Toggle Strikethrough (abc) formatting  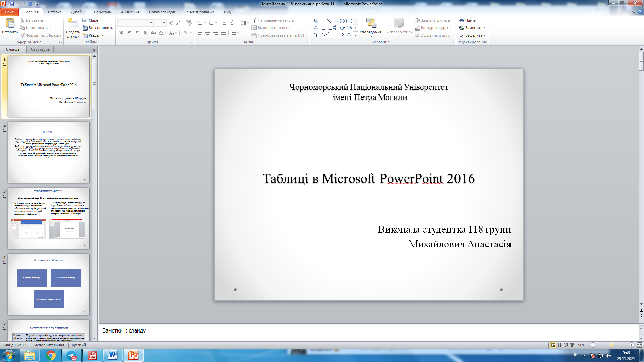[153, 33]
